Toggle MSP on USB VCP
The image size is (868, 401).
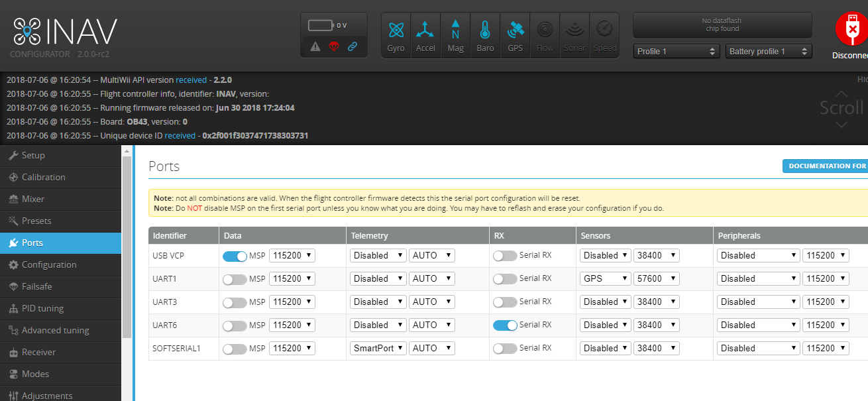click(235, 256)
